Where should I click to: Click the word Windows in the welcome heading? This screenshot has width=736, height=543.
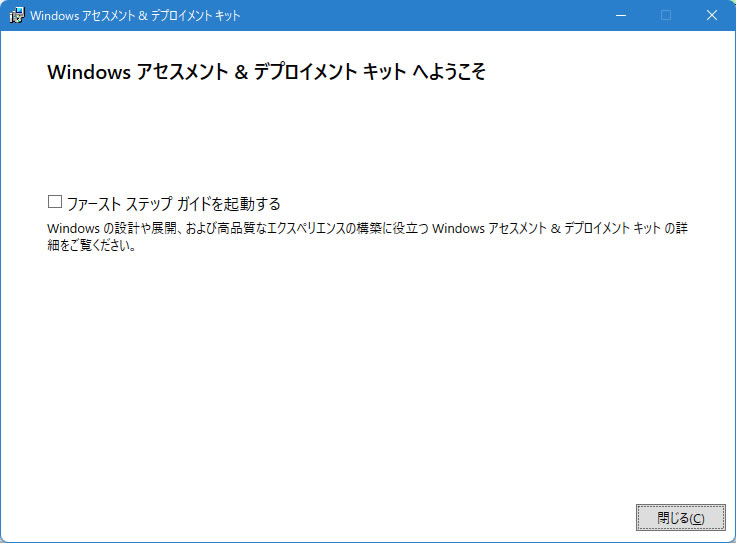[89, 73]
